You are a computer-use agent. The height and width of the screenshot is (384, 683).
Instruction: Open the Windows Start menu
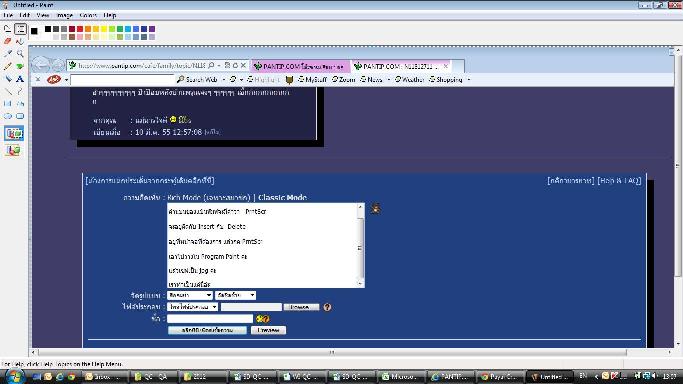[x=15, y=377]
